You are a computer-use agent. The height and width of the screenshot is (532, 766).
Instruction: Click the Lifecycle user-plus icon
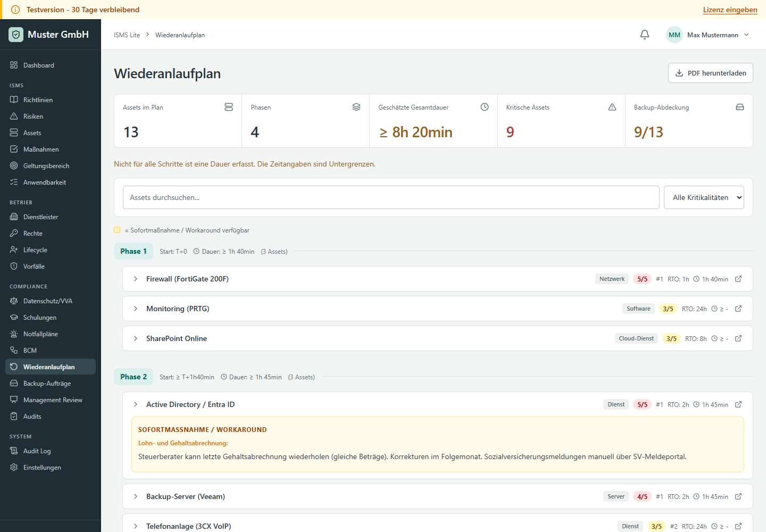point(14,250)
